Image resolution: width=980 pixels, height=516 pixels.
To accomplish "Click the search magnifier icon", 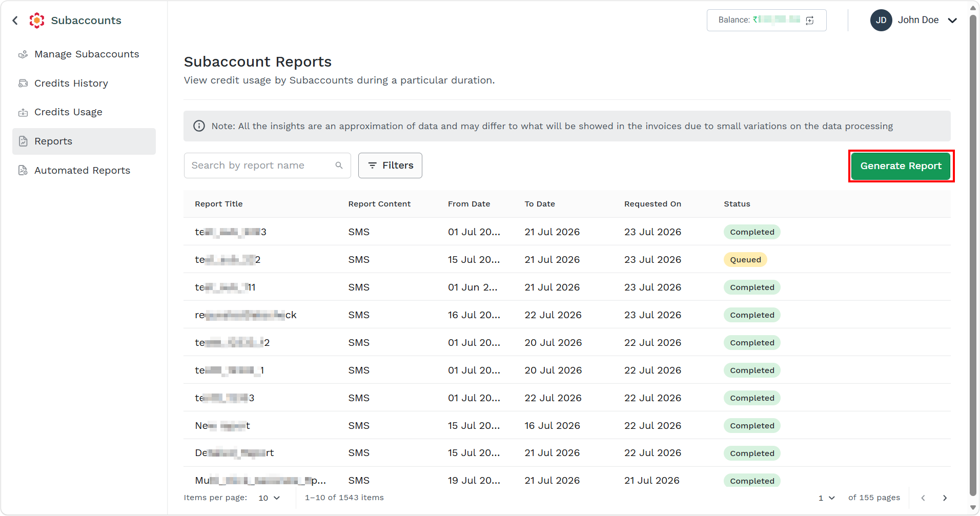I will pos(339,166).
